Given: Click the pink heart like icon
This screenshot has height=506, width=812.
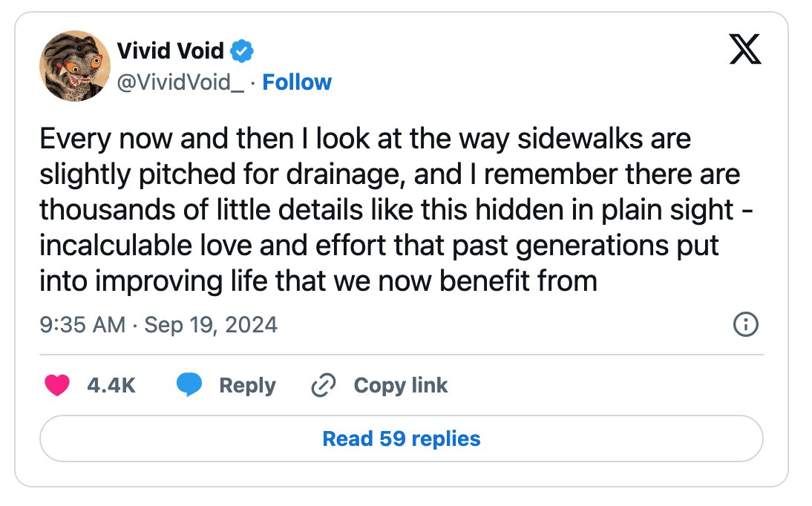Looking at the screenshot, I should point(57,385).
